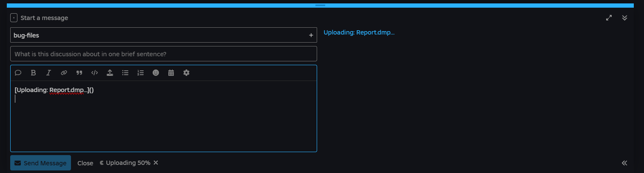Insert preformatted code block

click(94, 73)
